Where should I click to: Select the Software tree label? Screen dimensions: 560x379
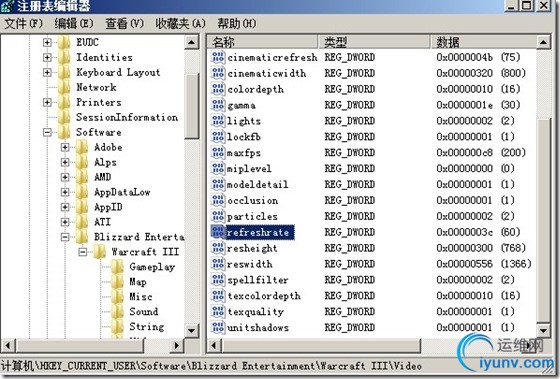click(x=99, y=132)
